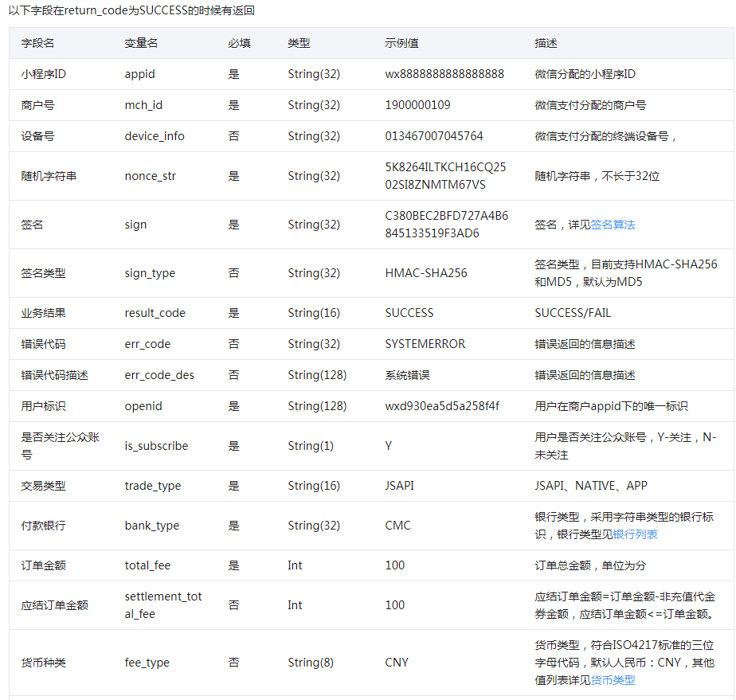Open the 银行列表 link
736x700 pixels.
coord(635,534)
